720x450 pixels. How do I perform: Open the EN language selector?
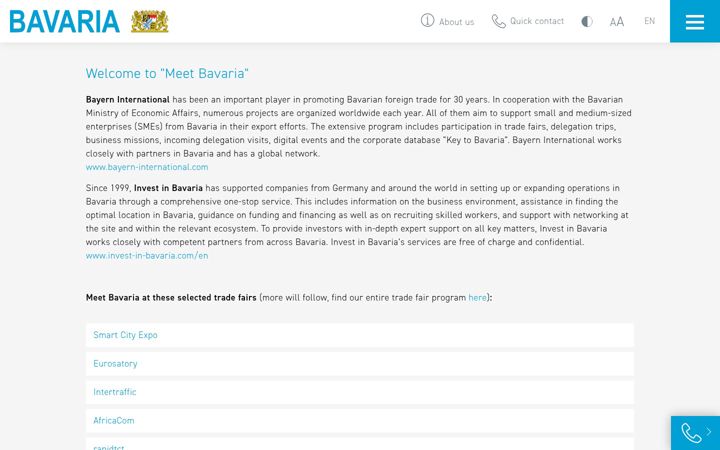coord(649,21)
